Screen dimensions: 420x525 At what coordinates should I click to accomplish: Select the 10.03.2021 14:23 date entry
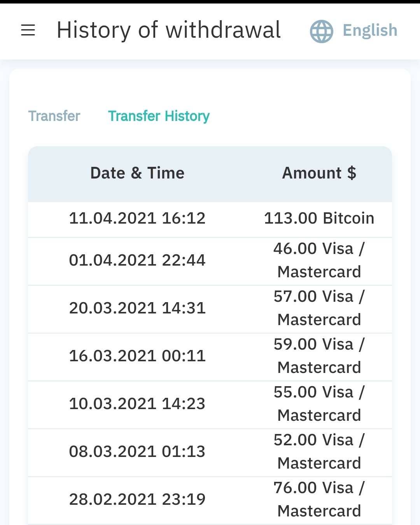click(x=137, y=404)
